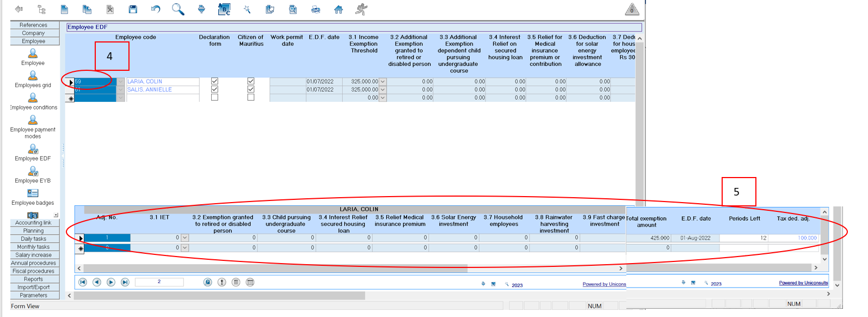Toggle Citizen of Mauritius for SALIS, ANNIELLE
The height and width of the screenshot is (317, 868).
pyautogui.click(x=251, y=89)
